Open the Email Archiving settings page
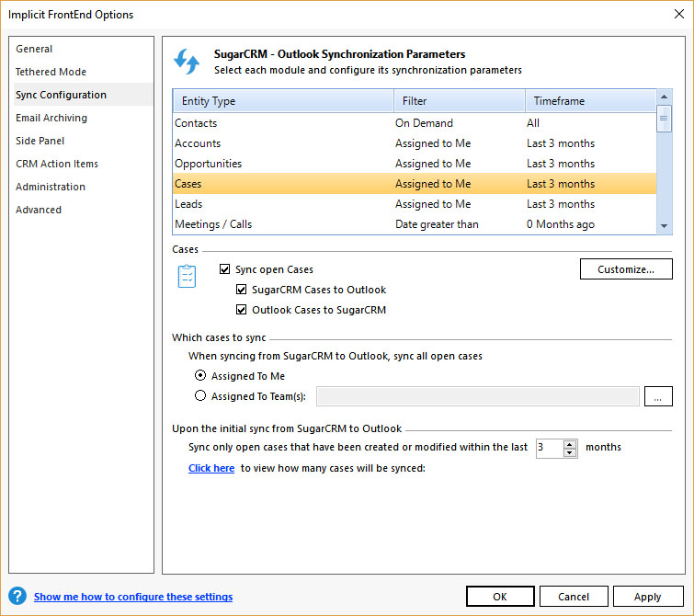The width and height of the screenshot is (694, 616). click(x=51, y=118)
